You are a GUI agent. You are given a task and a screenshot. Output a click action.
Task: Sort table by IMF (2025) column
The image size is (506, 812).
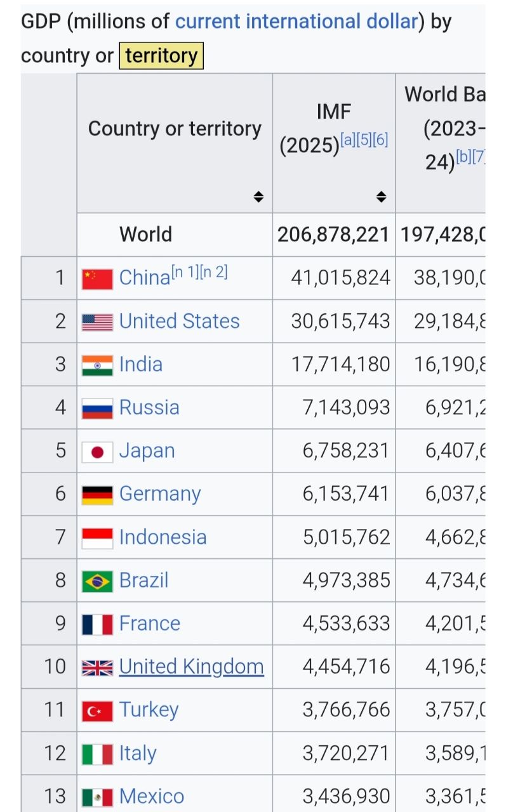(381, 197)
